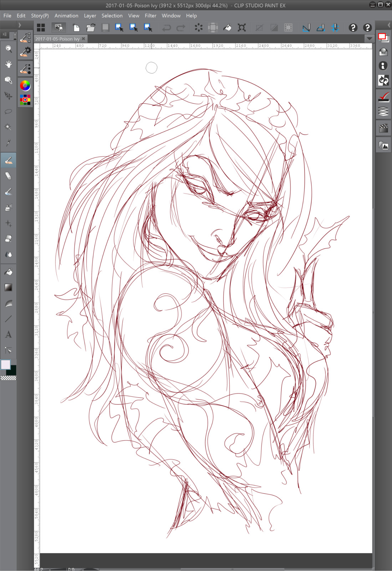Open the Color Set palette
The image size is (392, 571).
25,100
